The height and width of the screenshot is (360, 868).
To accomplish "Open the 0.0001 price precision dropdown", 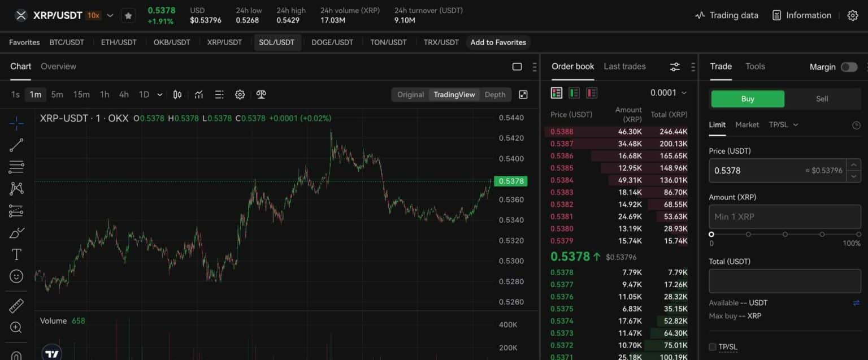I will click(669, 93).
